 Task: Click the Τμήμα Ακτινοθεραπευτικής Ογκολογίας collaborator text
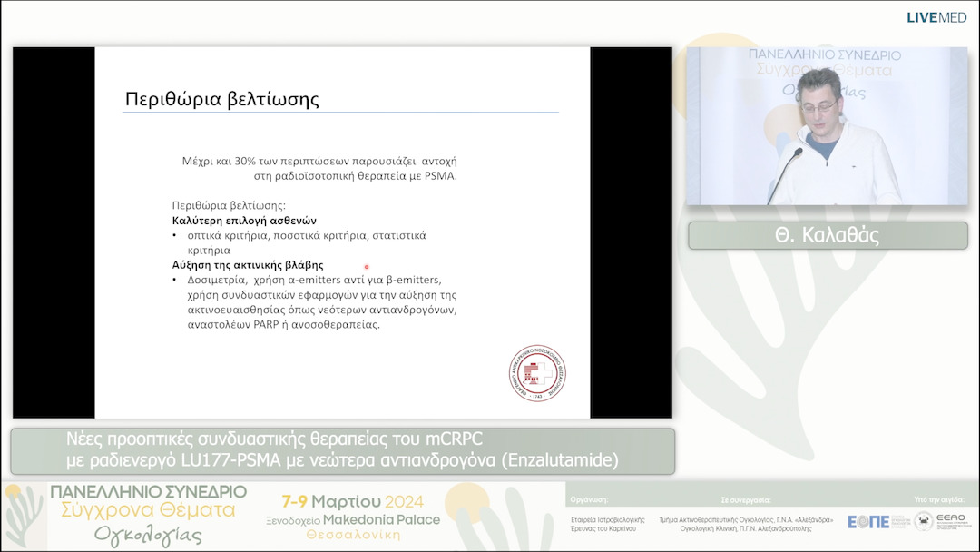746,519
